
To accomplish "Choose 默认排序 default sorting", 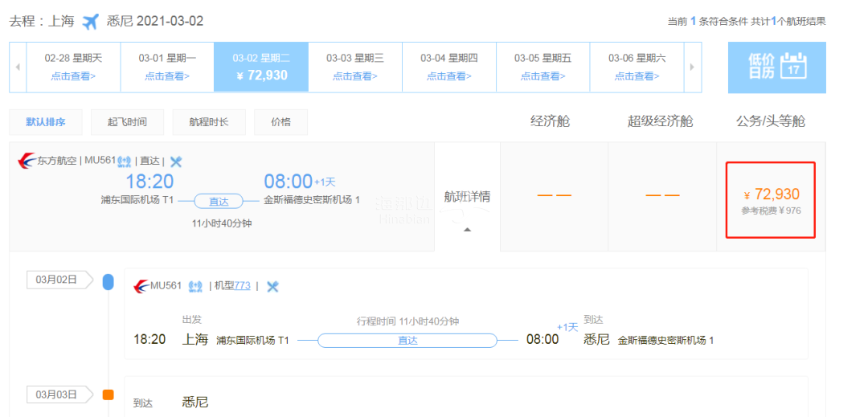I will (x=45, y=122).
